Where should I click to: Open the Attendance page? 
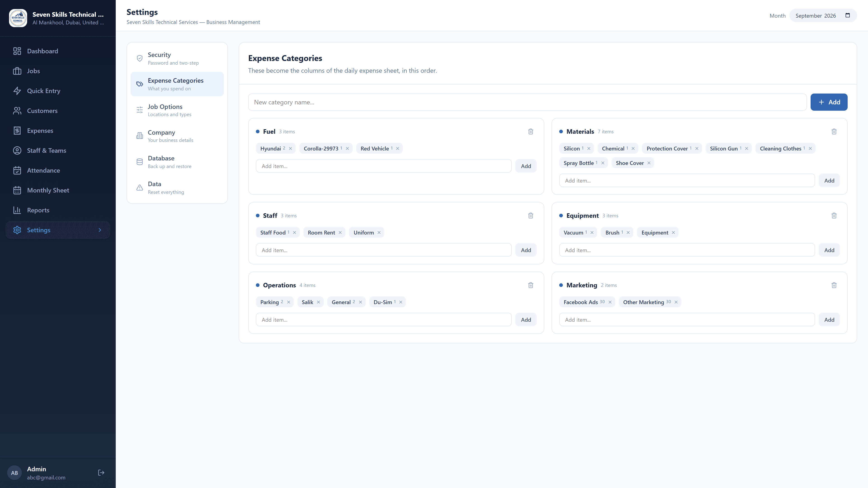58,170
